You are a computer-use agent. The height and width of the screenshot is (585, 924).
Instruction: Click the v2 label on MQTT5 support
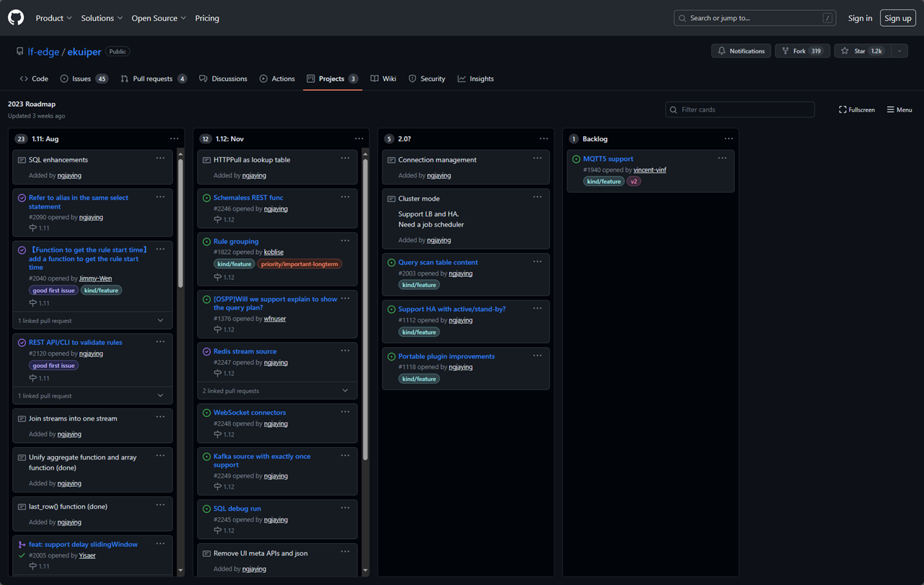[634, 182]
